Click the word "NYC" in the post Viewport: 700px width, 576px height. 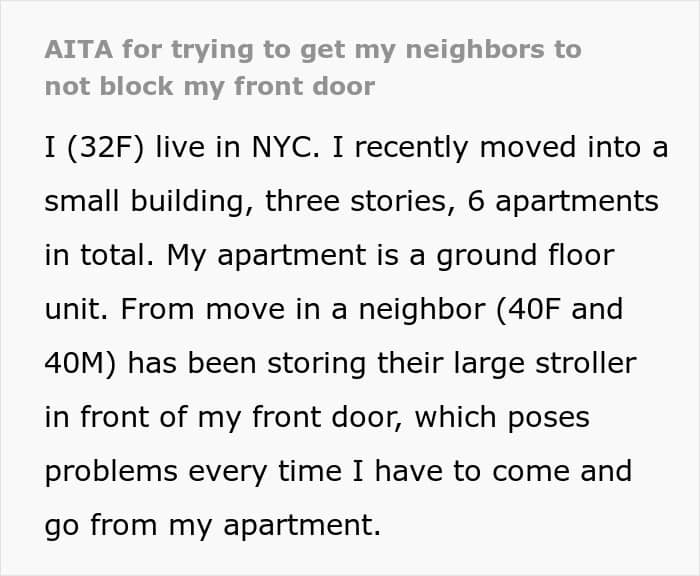pyautogui.click(x=285, y=147)
